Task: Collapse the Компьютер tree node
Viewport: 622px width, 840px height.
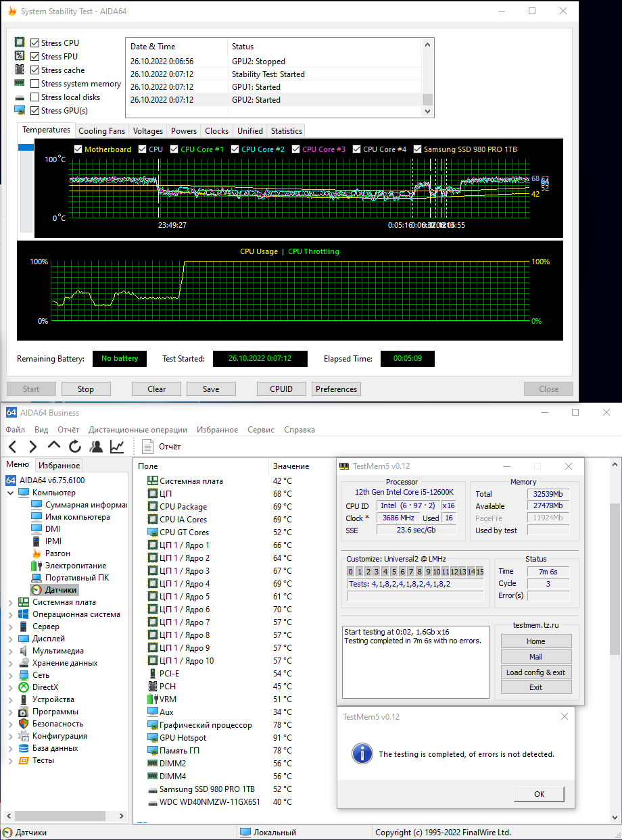Action: tap(11, 493)
